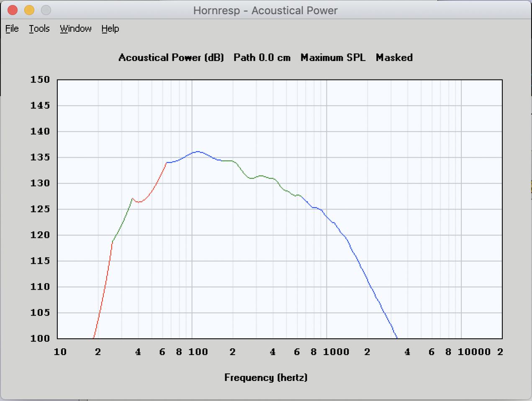Minimize the Hornresp window with yellow button

pos(29,10)
